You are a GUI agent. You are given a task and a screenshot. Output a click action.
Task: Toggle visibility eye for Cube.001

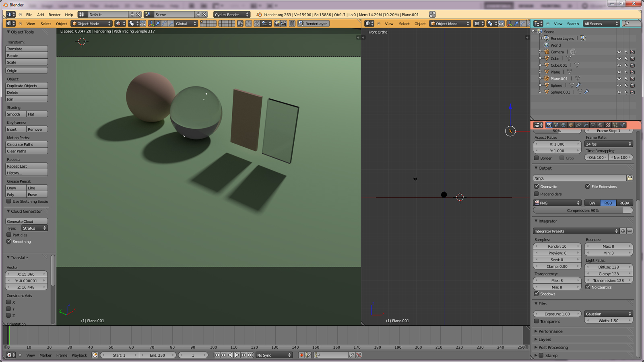(x=619, y=65)
